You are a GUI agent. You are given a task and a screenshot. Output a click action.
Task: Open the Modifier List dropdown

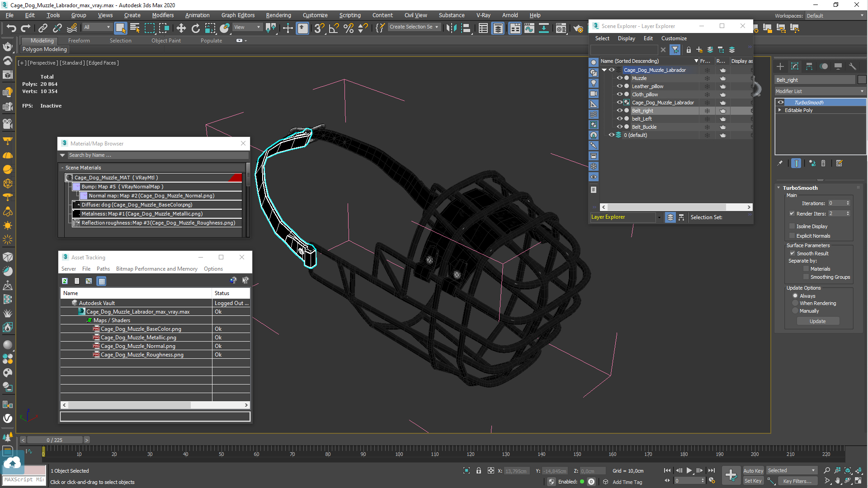click(820, 91)
